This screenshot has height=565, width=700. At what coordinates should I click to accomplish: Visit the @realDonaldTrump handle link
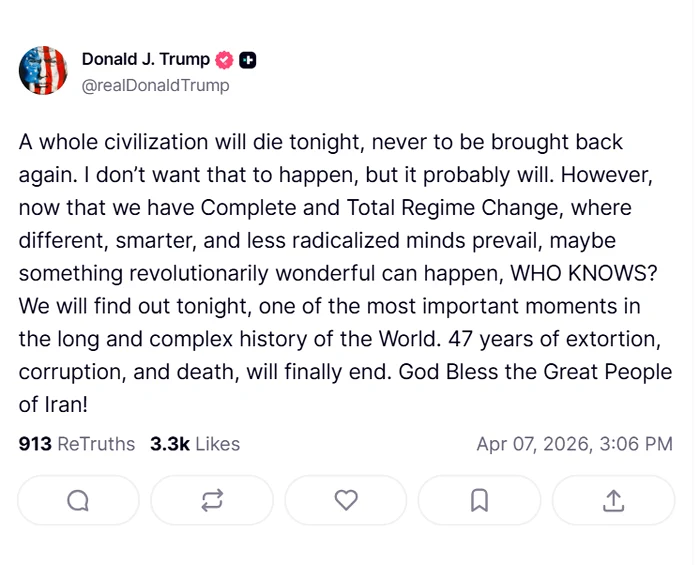[155, 85]
